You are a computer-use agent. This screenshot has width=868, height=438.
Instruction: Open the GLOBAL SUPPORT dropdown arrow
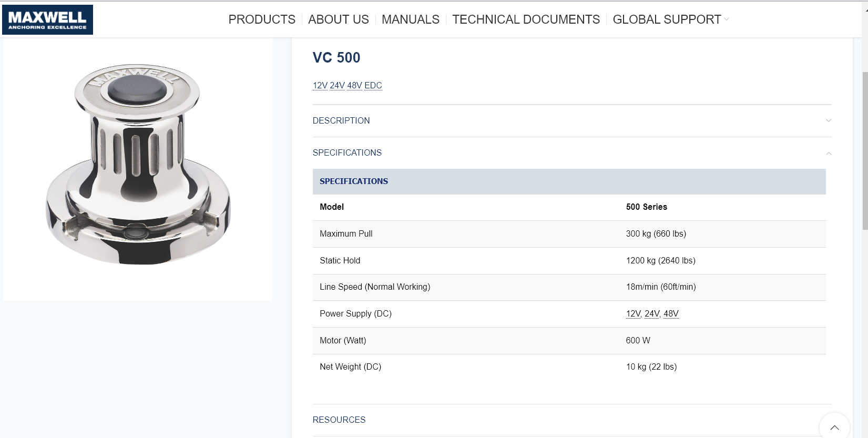tap(727, 19)
